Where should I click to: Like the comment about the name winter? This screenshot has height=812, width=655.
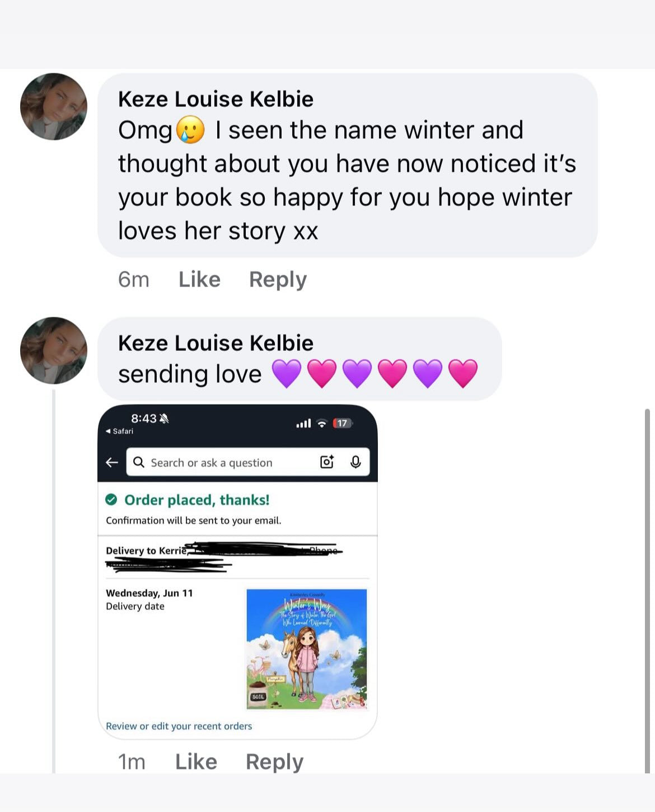(199, 279)
